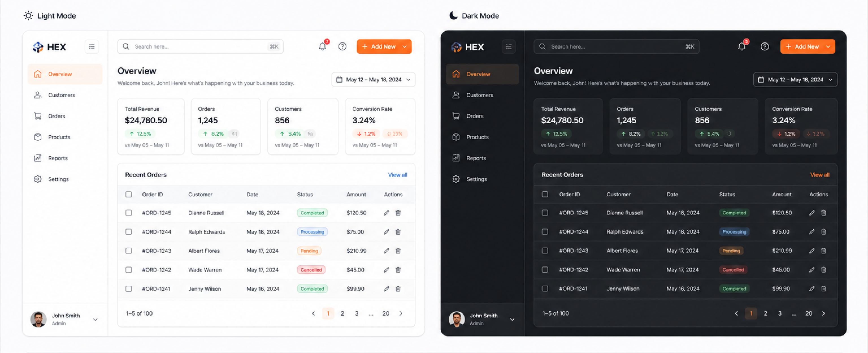Click View all link in light mode

tap(398, 175)
